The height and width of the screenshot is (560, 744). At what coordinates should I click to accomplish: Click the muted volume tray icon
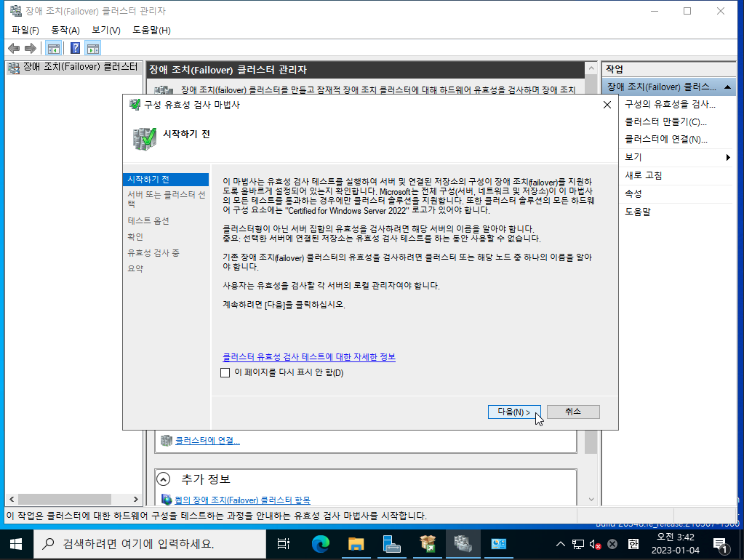pos(595,544)
